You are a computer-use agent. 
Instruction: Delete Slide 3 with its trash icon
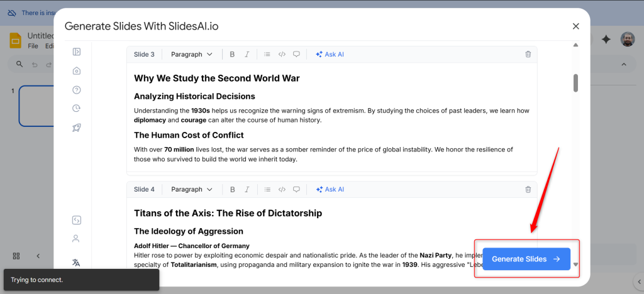528,54
